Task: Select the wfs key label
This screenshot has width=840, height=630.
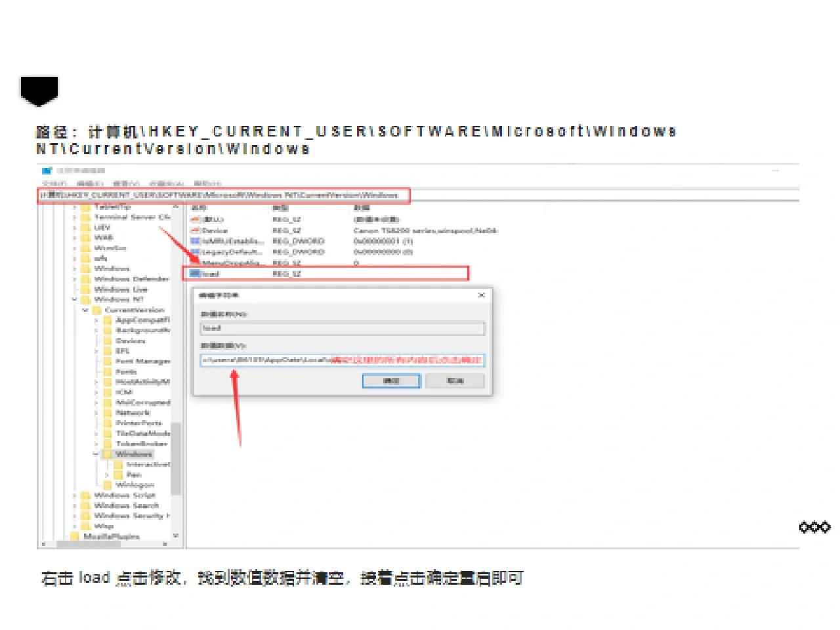Action: pos(100,259)
